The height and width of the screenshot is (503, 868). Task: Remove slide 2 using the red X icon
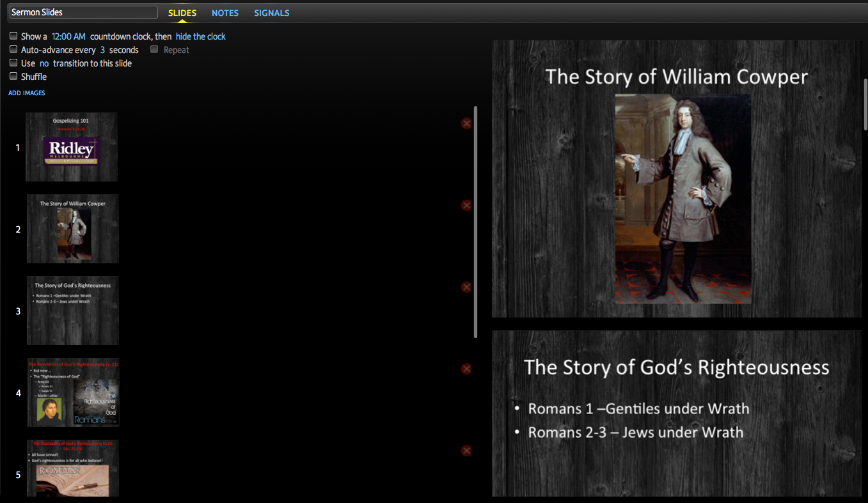click(x=466, y=205)
